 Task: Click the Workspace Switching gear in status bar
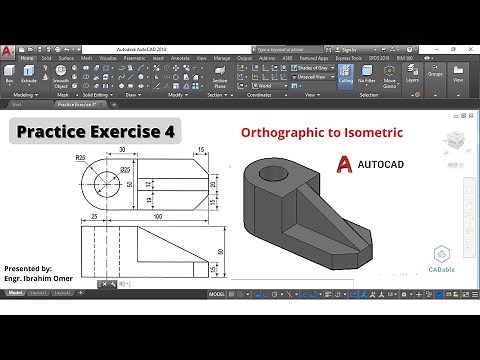pos(404,294)
